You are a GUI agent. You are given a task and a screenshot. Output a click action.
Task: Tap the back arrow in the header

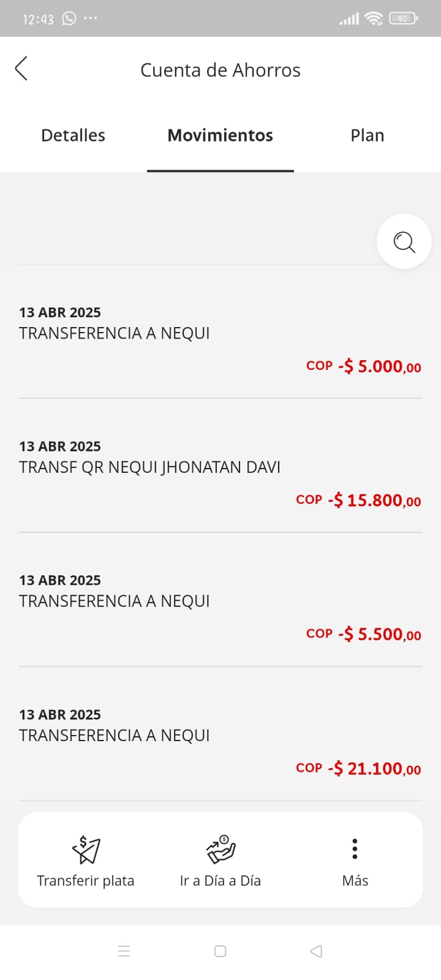point(21,69)
